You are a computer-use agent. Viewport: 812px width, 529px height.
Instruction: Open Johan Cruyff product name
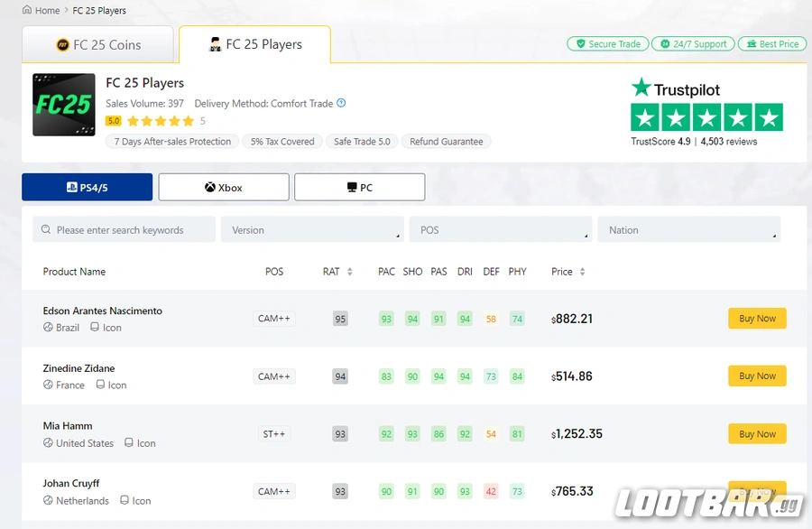click(x=71, y=483)
